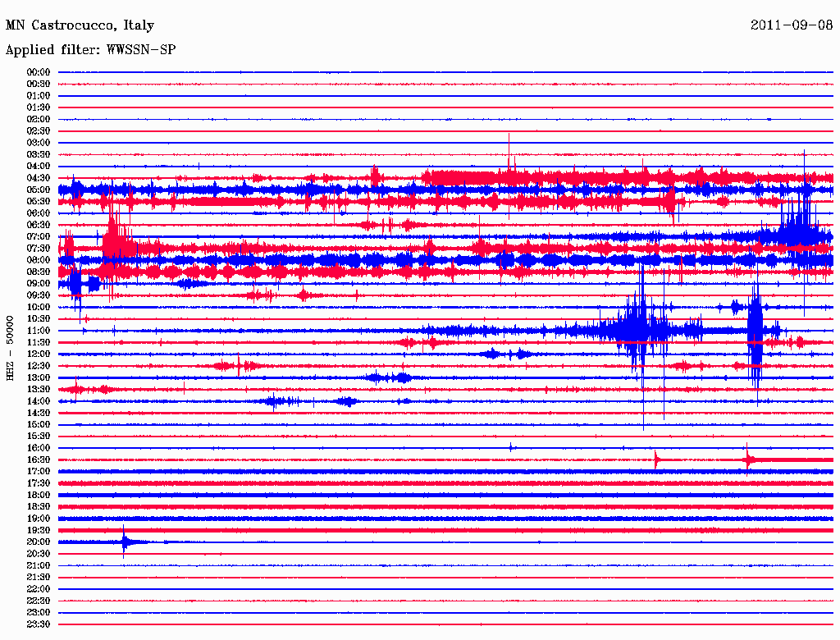The image size is (840, 640).
Task: Click the 04:30 time label
Action: 38,178
